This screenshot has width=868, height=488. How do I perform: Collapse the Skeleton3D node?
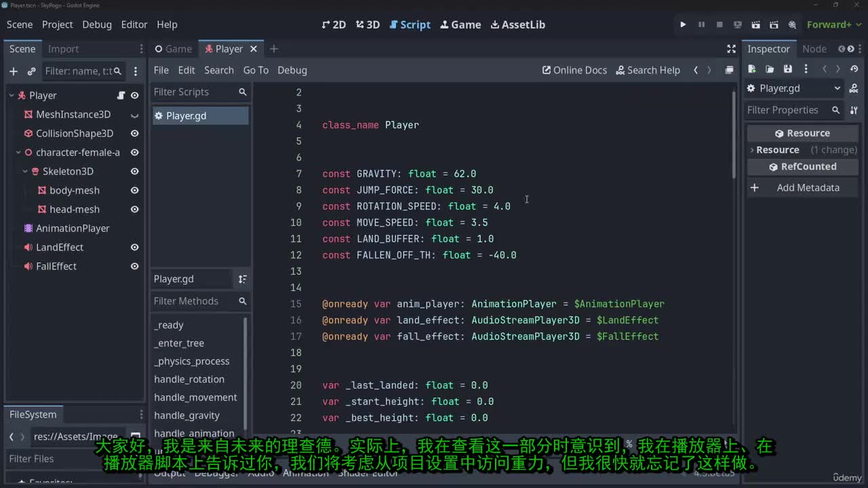pyautogui.click(x=25, y=171)
